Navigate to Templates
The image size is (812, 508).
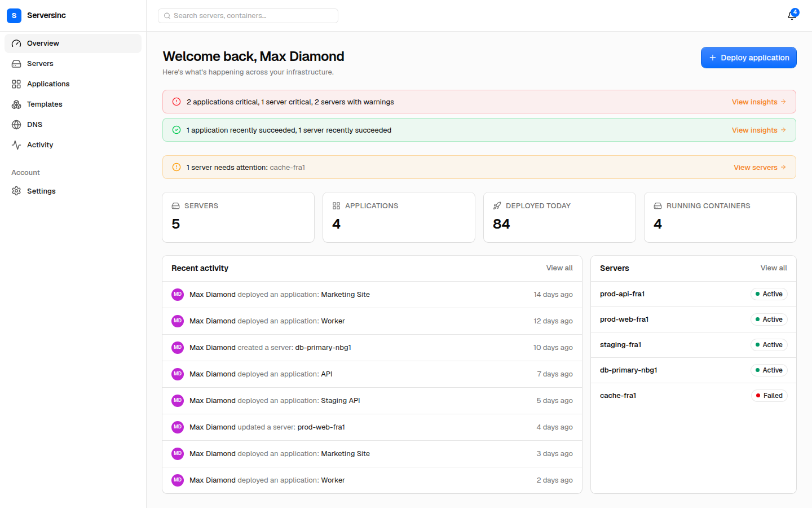(73, 104)
